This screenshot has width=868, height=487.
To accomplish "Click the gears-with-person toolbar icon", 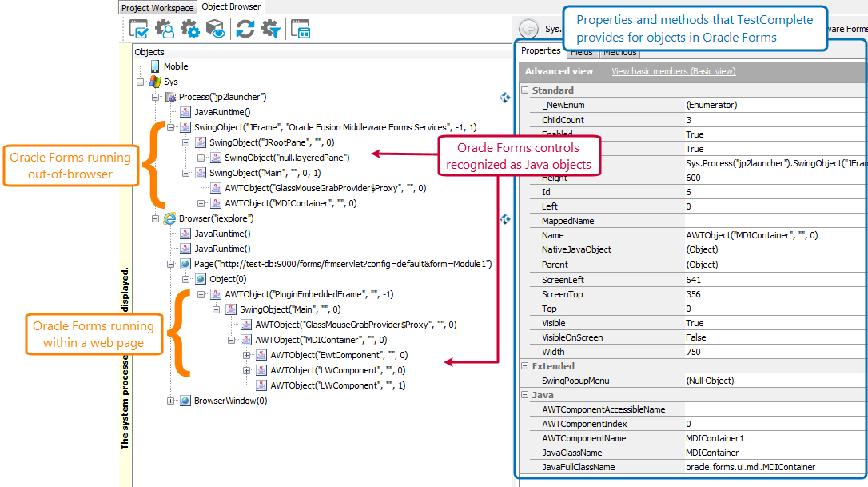I will pyautogui.click(x=165, y=27).
